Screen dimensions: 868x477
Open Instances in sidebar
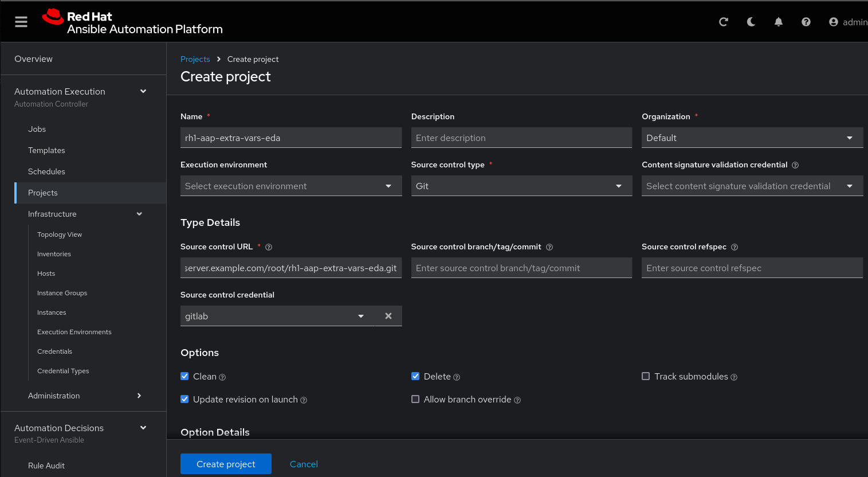click(52, 312)
